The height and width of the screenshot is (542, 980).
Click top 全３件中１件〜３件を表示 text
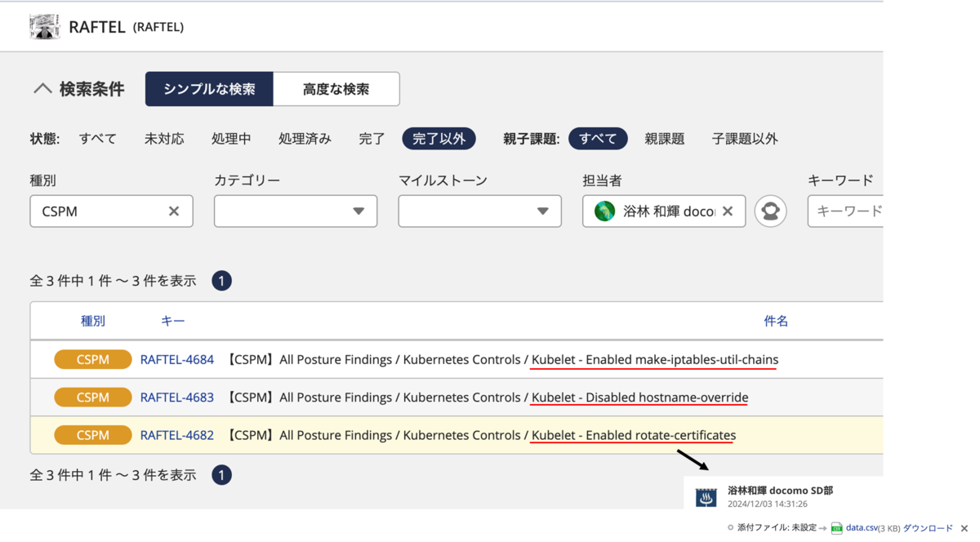click(114, 281)
